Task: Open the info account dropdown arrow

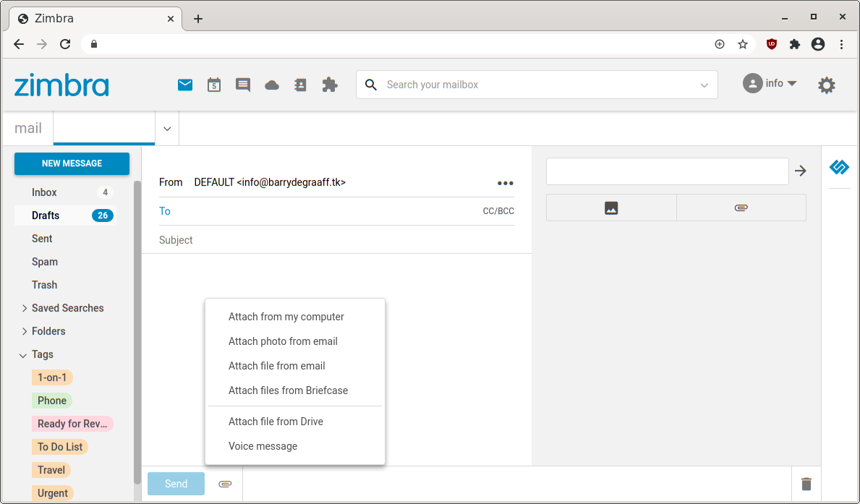Action: 792,83
